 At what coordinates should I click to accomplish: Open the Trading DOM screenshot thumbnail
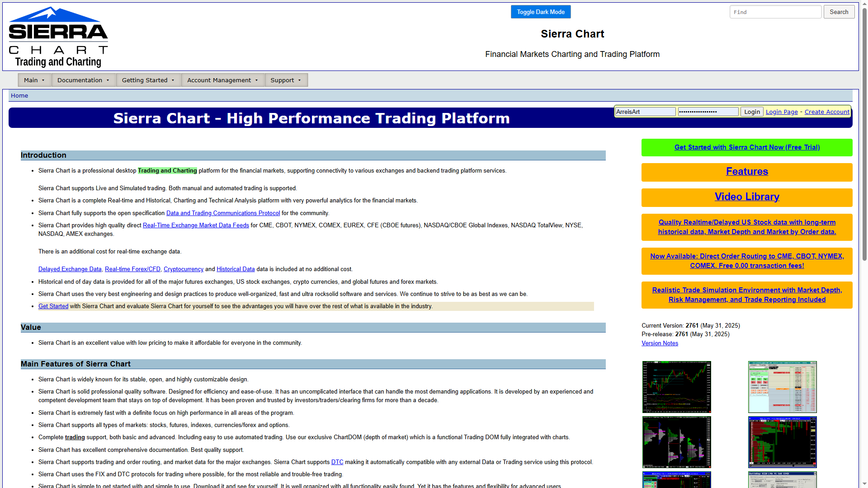click(782, 387)
